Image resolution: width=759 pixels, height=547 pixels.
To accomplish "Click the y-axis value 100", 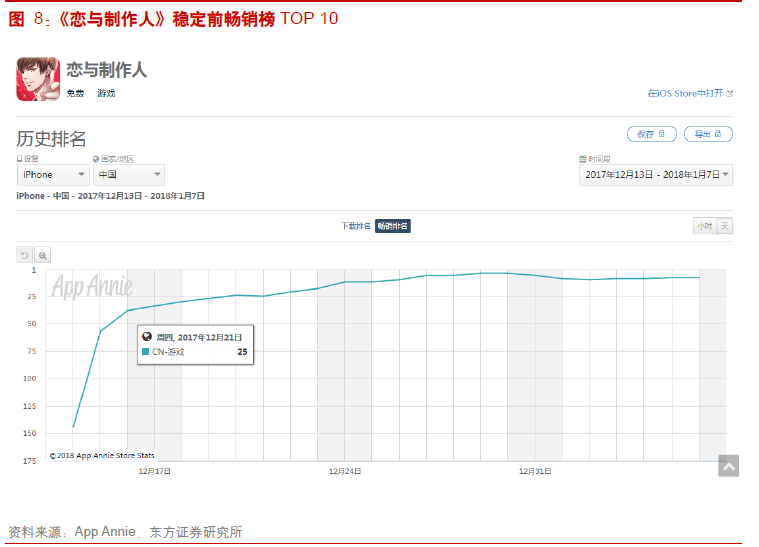I will click(30, 379).
